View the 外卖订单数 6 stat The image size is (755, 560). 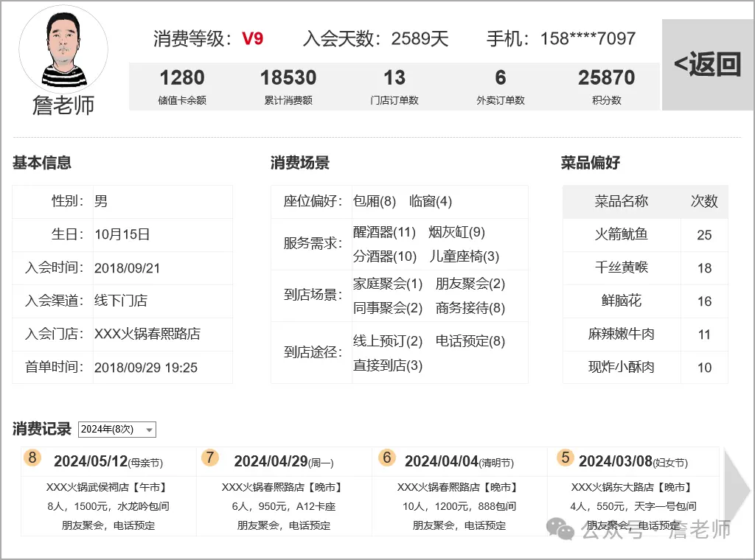(x=501, y=86)
